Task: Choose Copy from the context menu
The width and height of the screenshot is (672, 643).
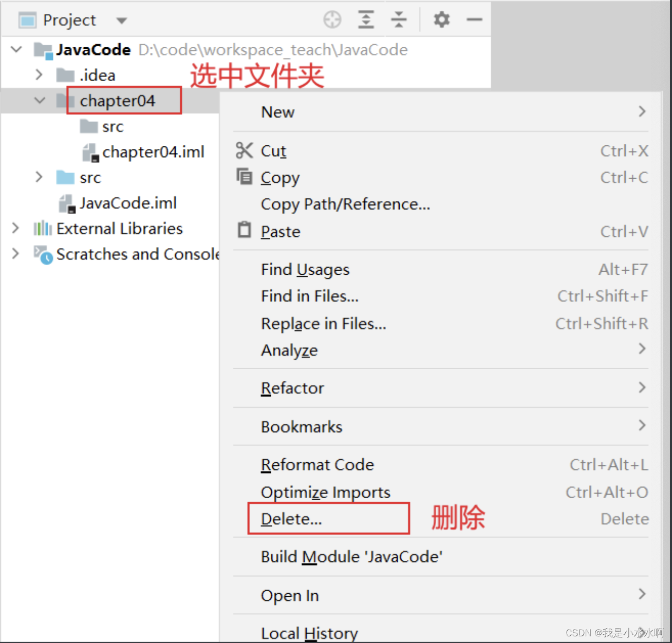Action: click(x=441, y=178)
